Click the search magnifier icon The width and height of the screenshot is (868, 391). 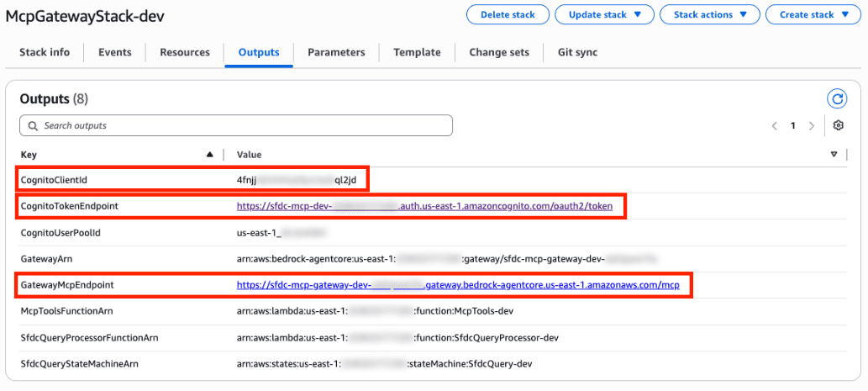(x=33, y=126)
